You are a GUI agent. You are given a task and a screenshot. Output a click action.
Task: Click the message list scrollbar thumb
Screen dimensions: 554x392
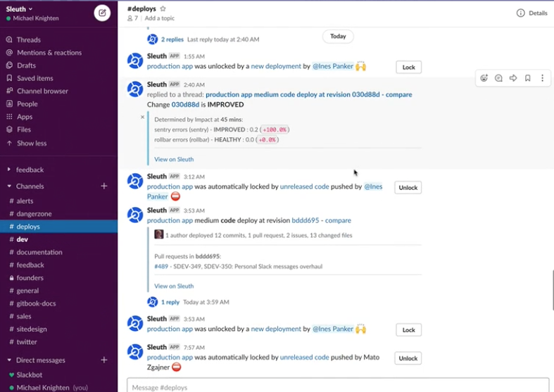(552, 290)
